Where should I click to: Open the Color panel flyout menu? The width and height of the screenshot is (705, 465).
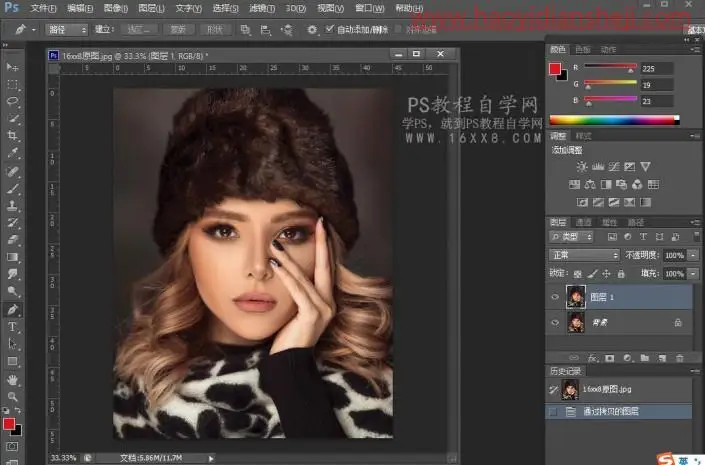tap(696, 49)
